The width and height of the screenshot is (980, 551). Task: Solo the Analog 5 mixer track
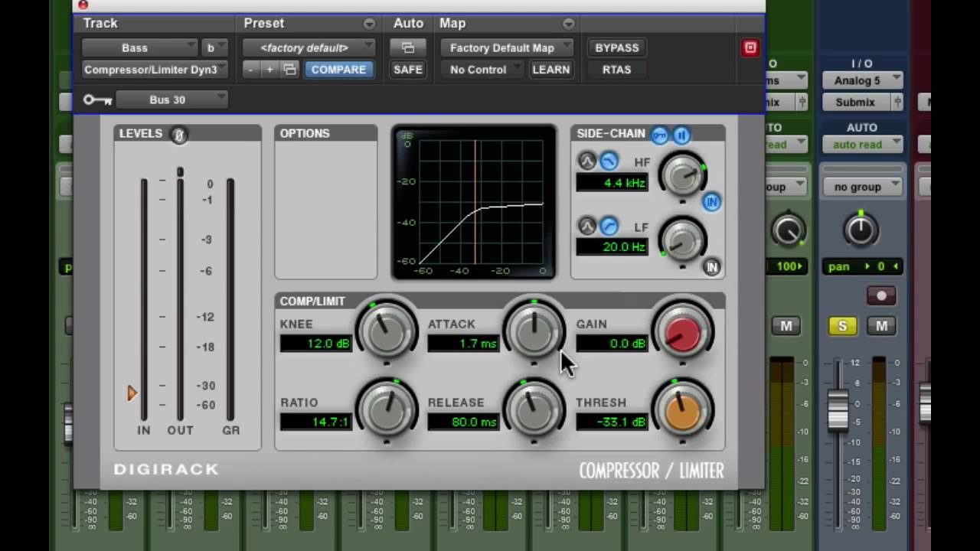point(842,326)
